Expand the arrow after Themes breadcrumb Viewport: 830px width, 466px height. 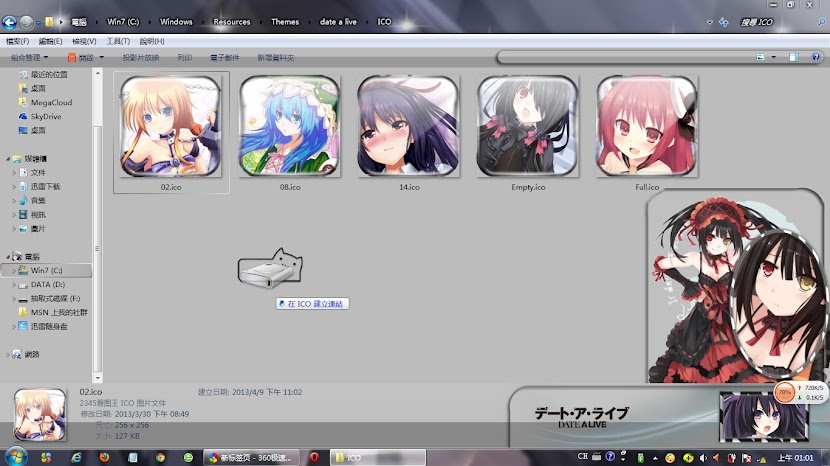pos(310,22)
